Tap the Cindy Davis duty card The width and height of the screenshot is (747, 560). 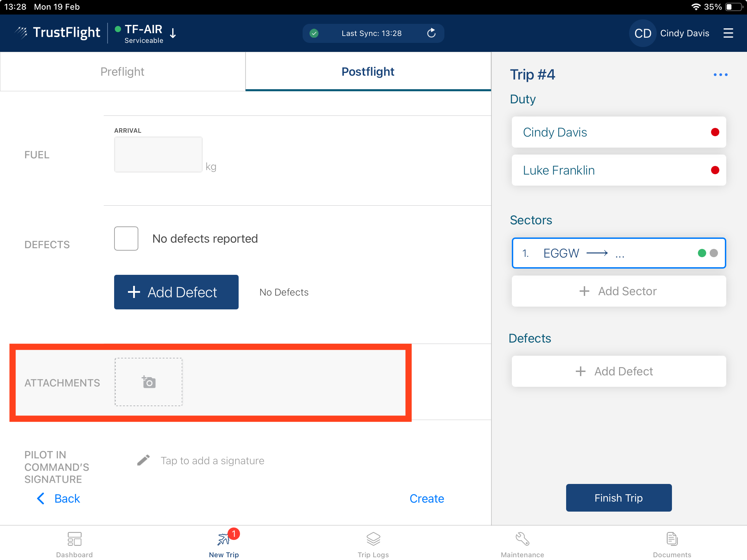618,132
